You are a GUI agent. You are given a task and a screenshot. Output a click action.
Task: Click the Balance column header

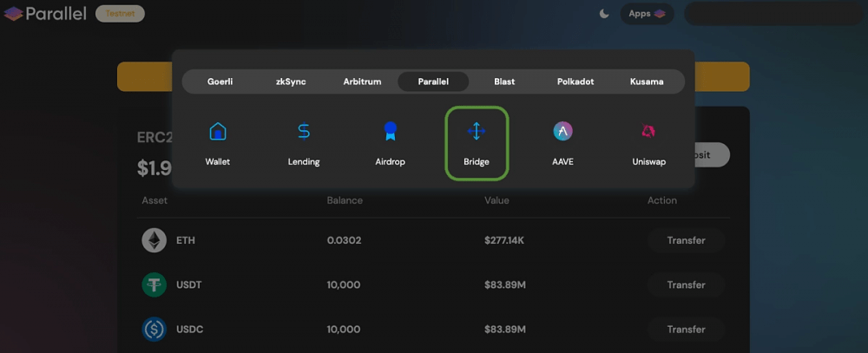click(345, 200)
